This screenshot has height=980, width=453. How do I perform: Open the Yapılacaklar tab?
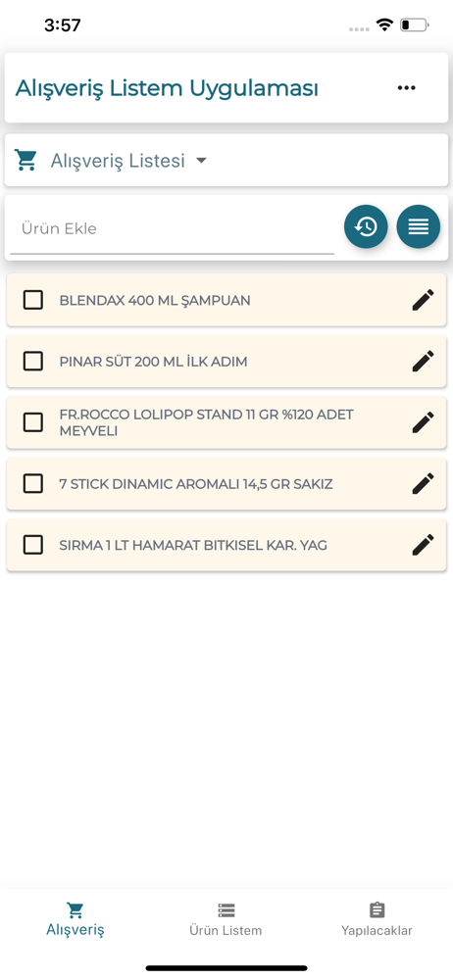click(377, 919)
